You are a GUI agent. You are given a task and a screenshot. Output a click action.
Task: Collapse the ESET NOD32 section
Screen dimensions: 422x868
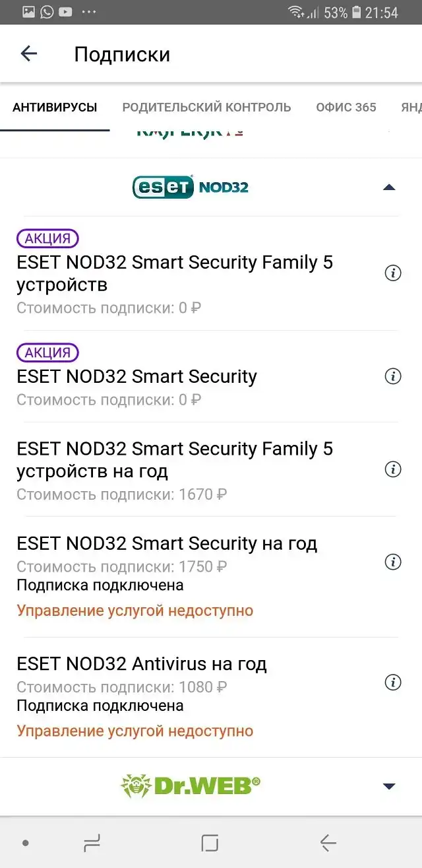(x=389, y=187)
